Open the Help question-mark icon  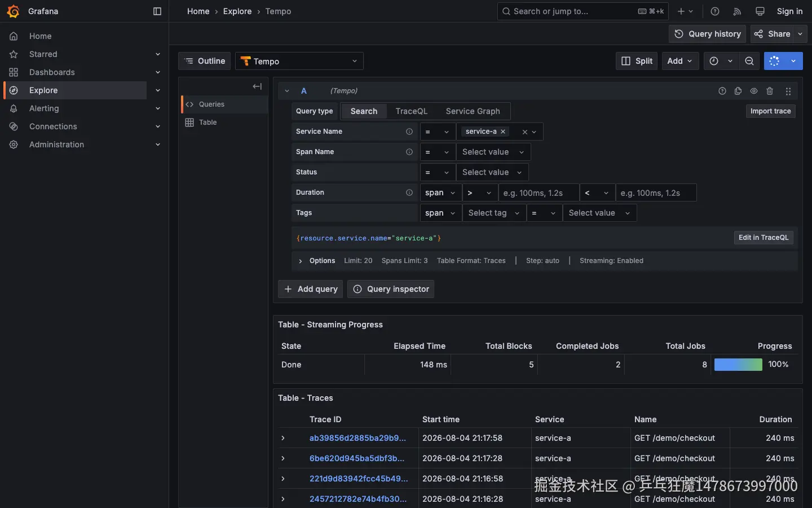(x=715, y=11)
